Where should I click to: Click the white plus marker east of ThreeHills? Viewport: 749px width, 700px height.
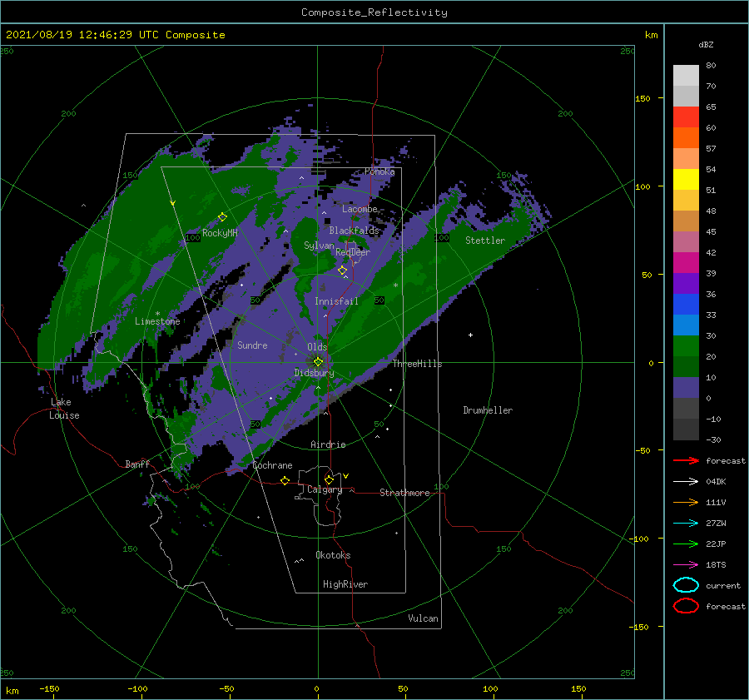(470, 335)
